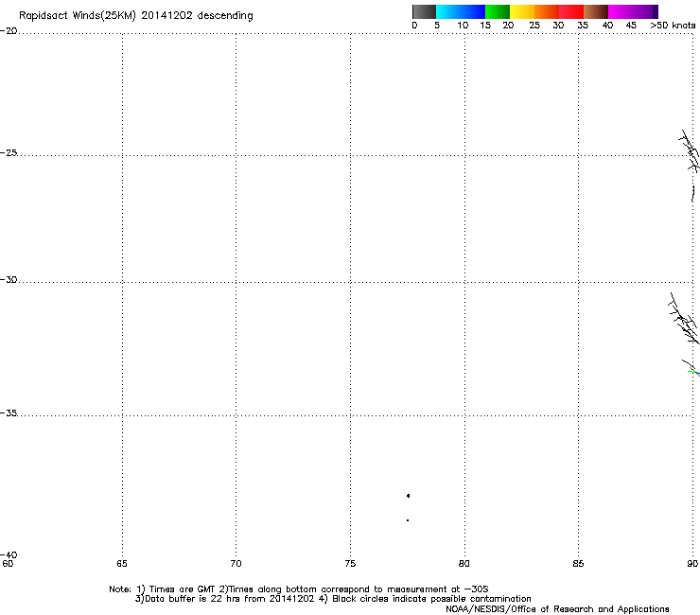Click the longitude label '90'
Screen dimensions: 700x615
pyautogui.click(x=692, y=564)
